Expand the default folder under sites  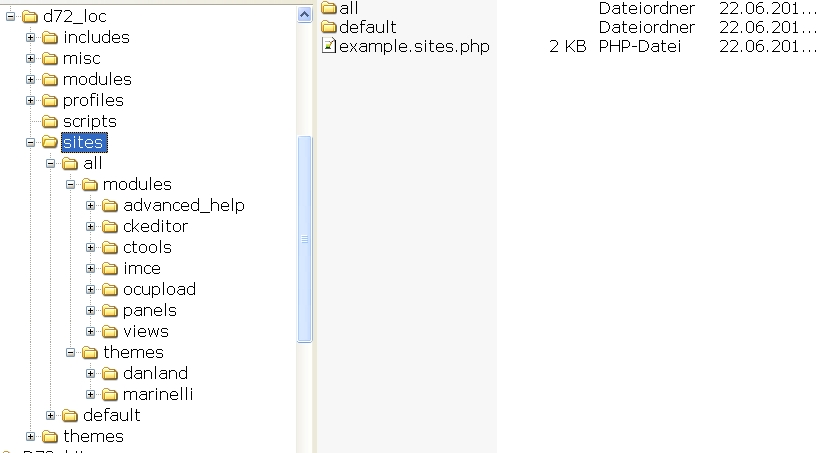tap(51, 416)
